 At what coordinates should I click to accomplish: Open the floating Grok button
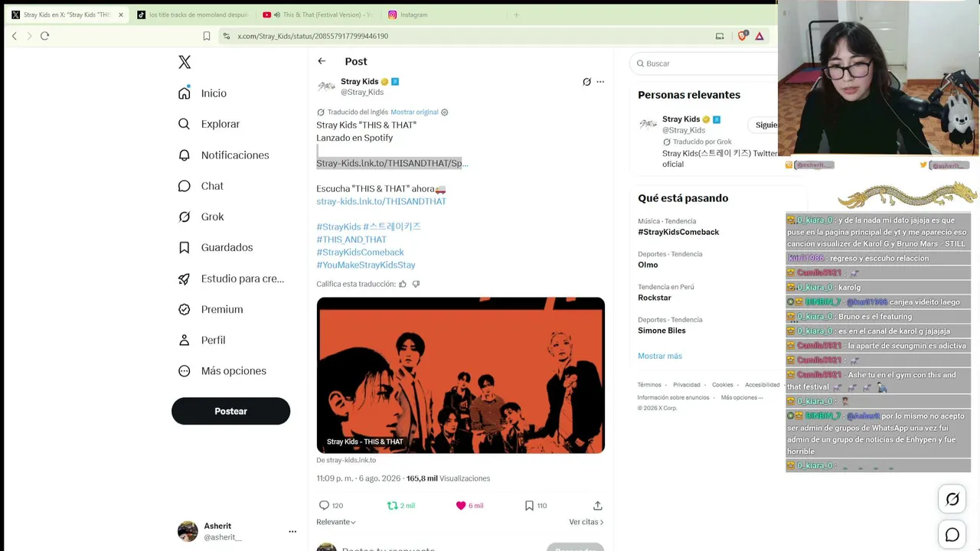(x=952, y=499)
